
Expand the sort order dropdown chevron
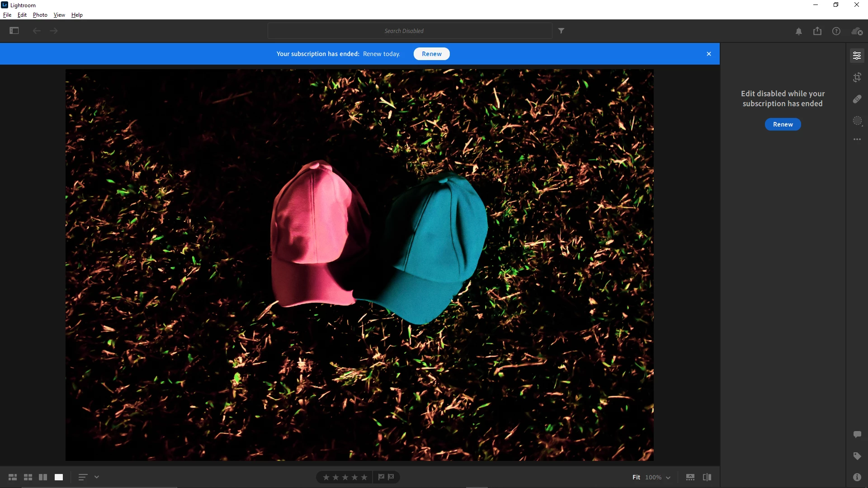97,477
